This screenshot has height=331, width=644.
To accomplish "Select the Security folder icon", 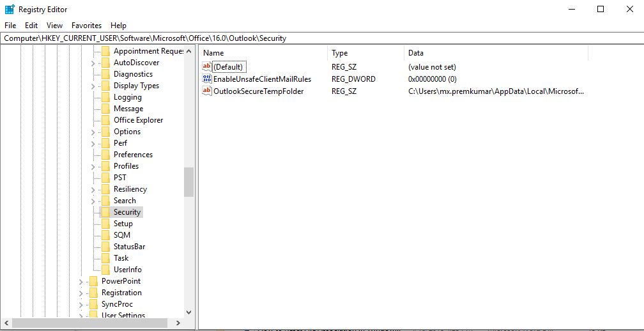I will pyautogui.click(x=106, y=212).
